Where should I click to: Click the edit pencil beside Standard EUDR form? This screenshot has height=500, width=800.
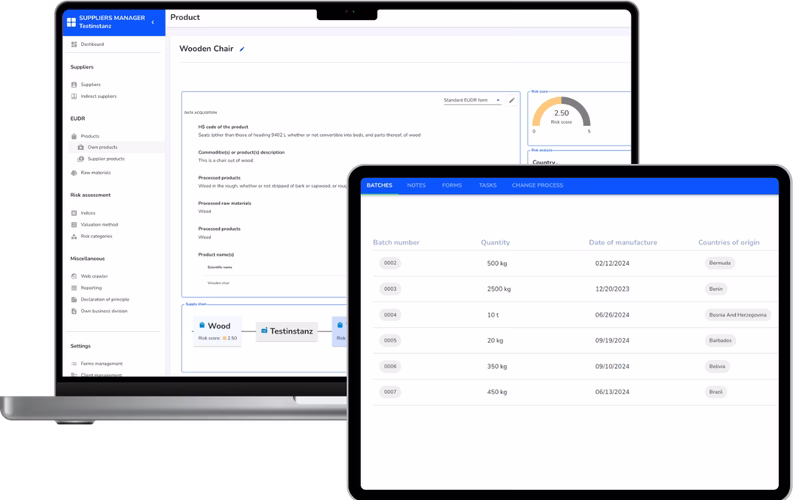pyautogui.click(x=512, y=100)
